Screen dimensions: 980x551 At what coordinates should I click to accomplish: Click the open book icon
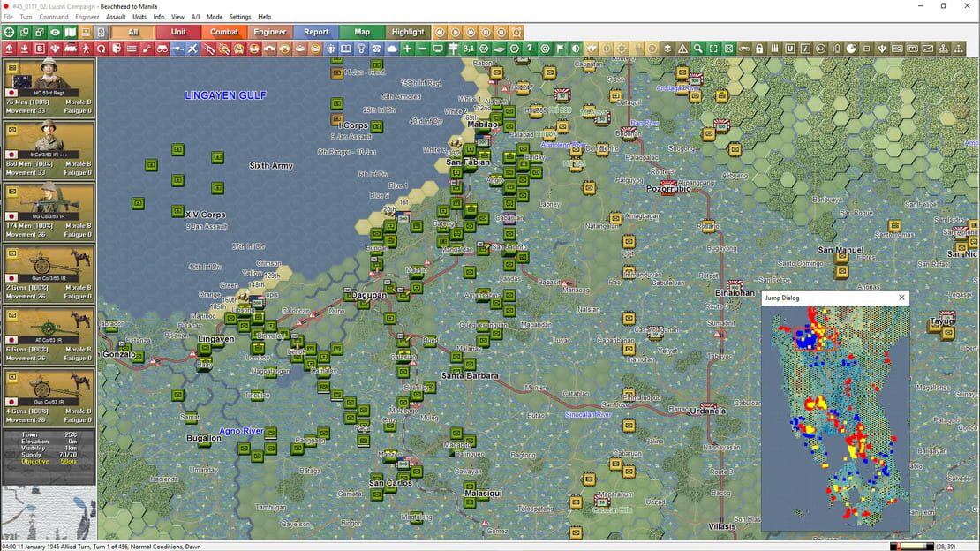[x=345, y=49]
